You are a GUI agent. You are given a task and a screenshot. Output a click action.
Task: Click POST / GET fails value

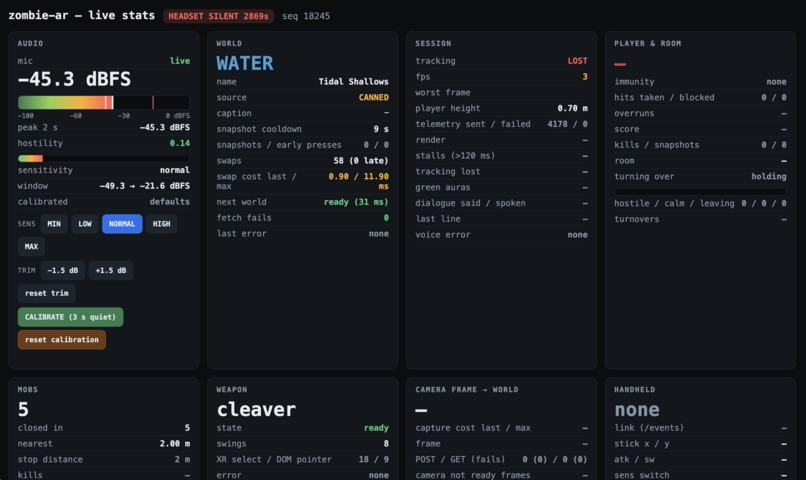pyautogui.click(x=555, y=459)
